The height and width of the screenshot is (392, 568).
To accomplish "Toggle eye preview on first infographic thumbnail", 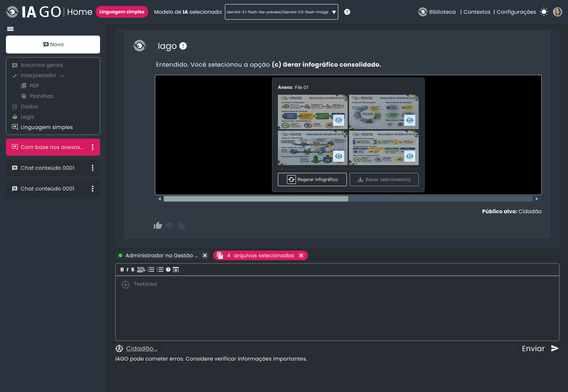I will [x=338, y=120].
